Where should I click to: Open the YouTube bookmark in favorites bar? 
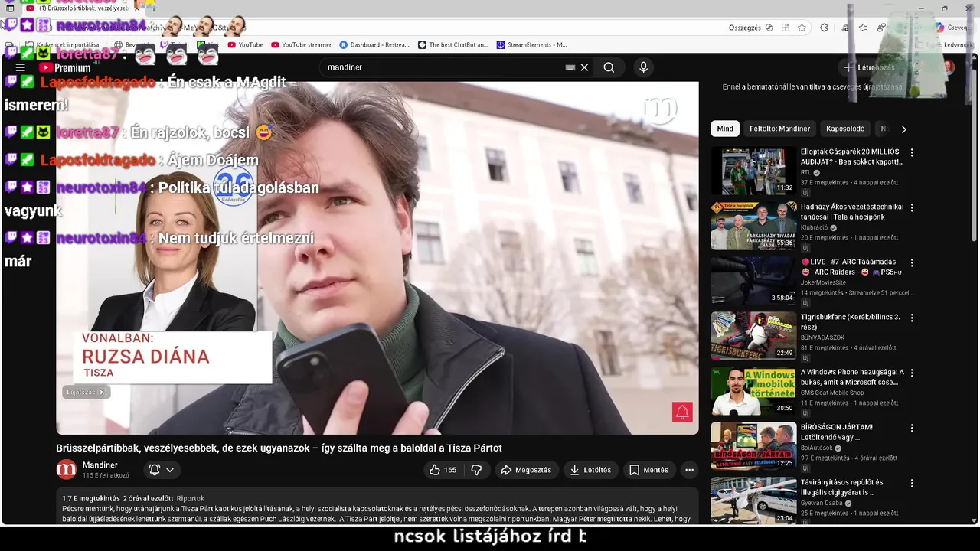tap(244, 45)
